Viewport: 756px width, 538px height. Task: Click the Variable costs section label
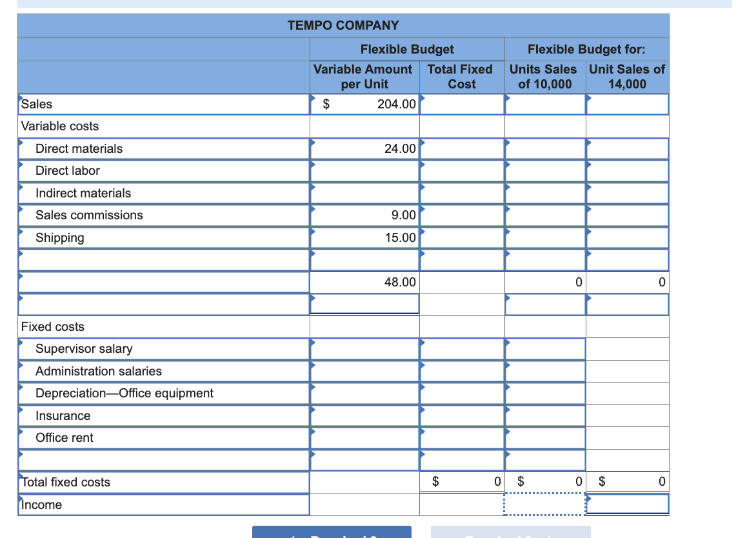pos(60,126)
